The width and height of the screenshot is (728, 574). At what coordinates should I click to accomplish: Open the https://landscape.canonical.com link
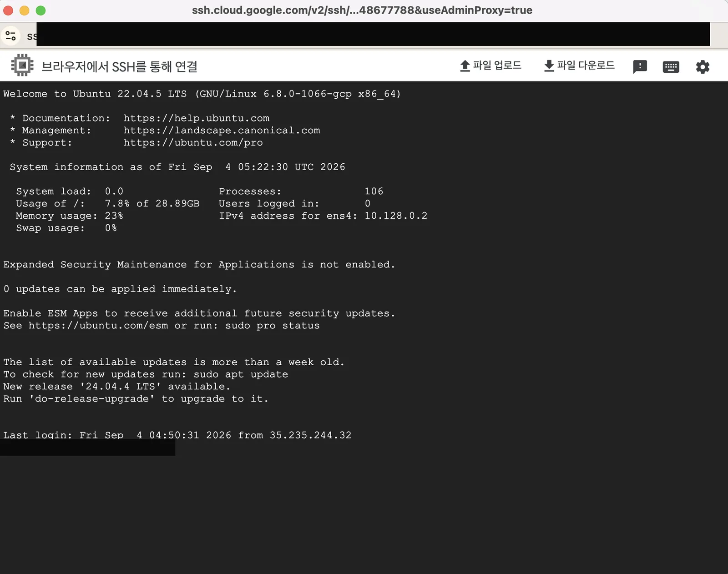click(222, 131)
